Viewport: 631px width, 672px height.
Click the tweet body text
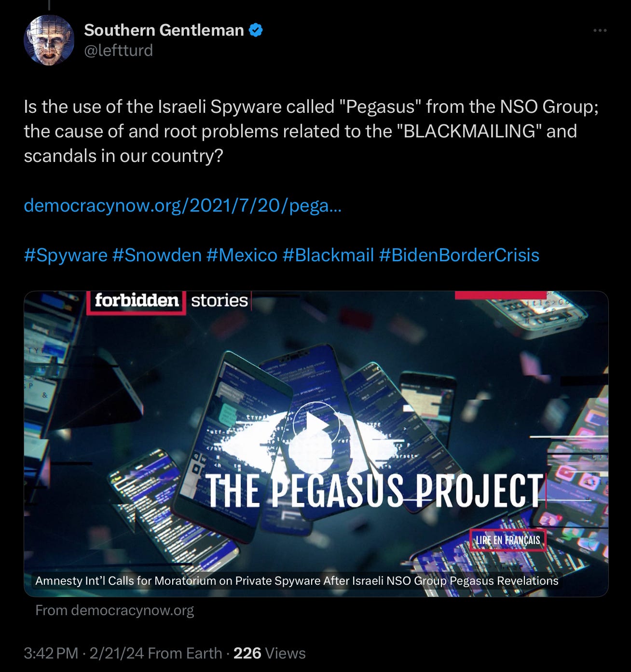tap(311, 131)
